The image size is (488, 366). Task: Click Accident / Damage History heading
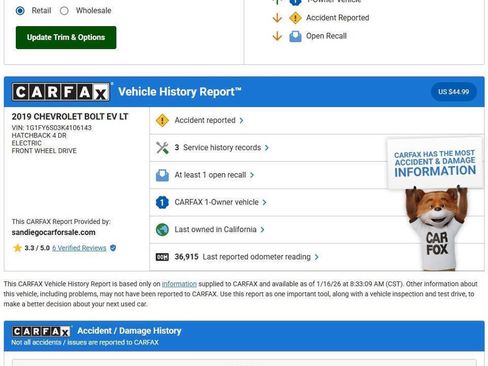click(x=129, y=331)
